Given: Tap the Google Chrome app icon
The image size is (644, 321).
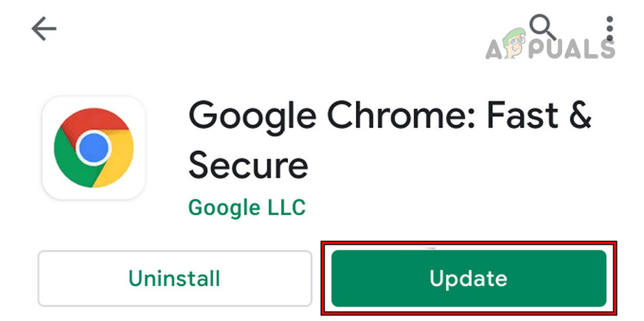Looking at the screenshot, I should (x=93, y=148).
